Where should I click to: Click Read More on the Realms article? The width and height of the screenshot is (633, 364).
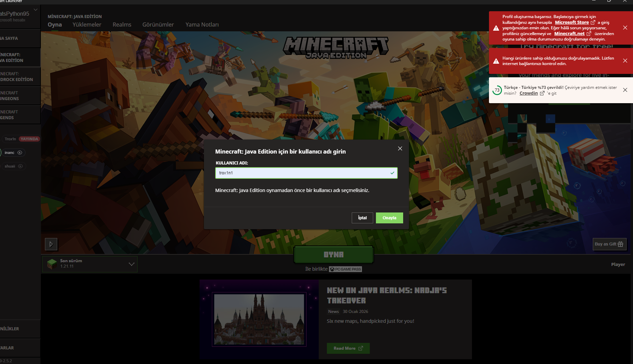[348, 348]
